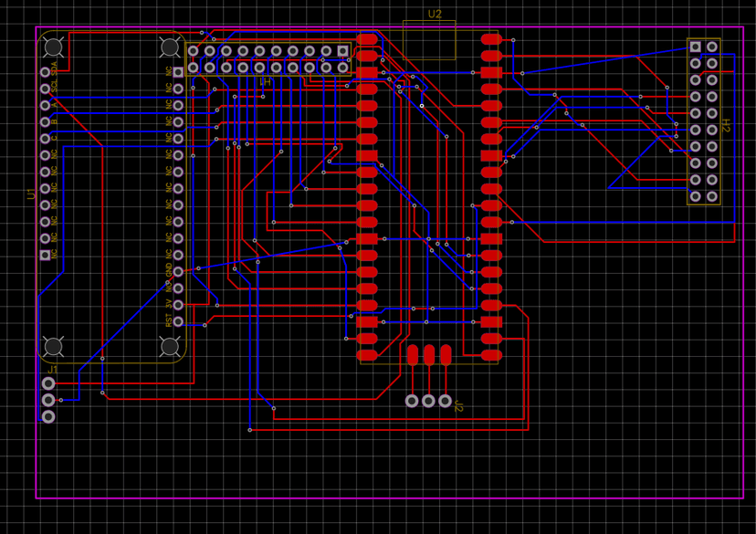Click the U2 module designator label
The width and height of the screenshot is (756, 534).
[435, 15]
